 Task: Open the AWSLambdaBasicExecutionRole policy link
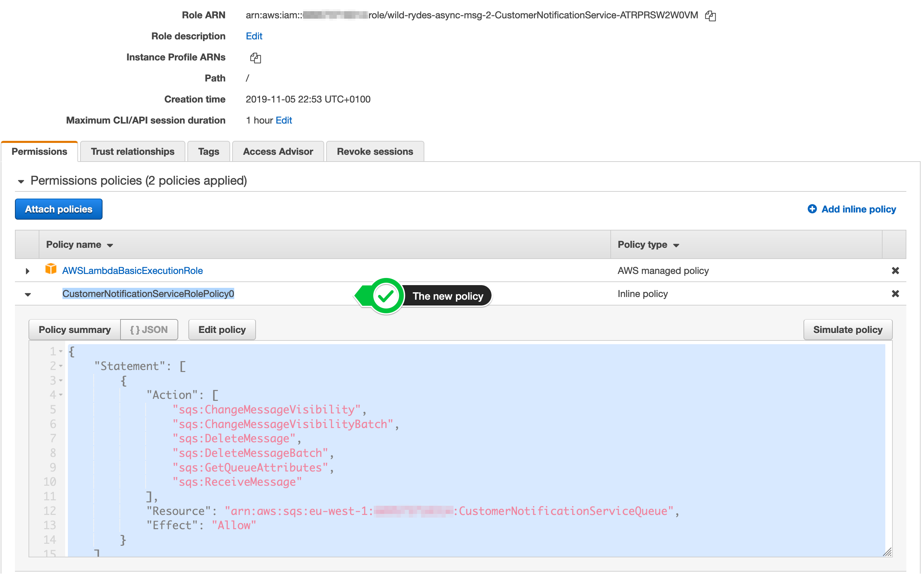point(133,271)
